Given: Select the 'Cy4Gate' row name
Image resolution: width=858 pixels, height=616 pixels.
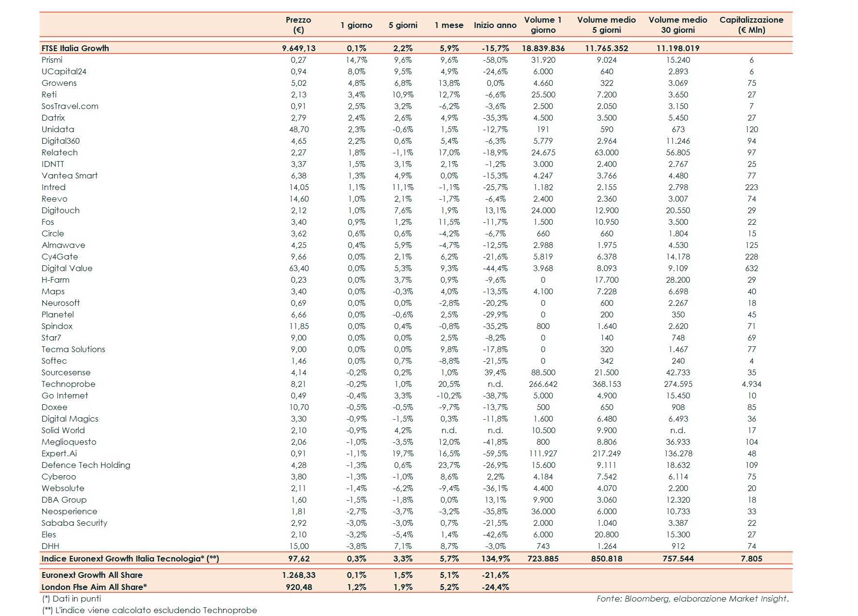Looking at the screenshot, I should pyautogui.click(x=60, y=257).
